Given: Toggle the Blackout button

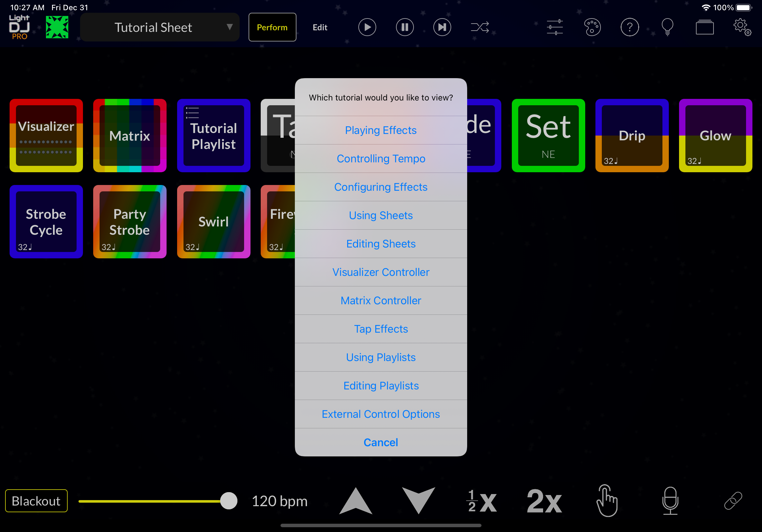Looking at the screenshot, I should pyautogui.click(x=36, y=501).
